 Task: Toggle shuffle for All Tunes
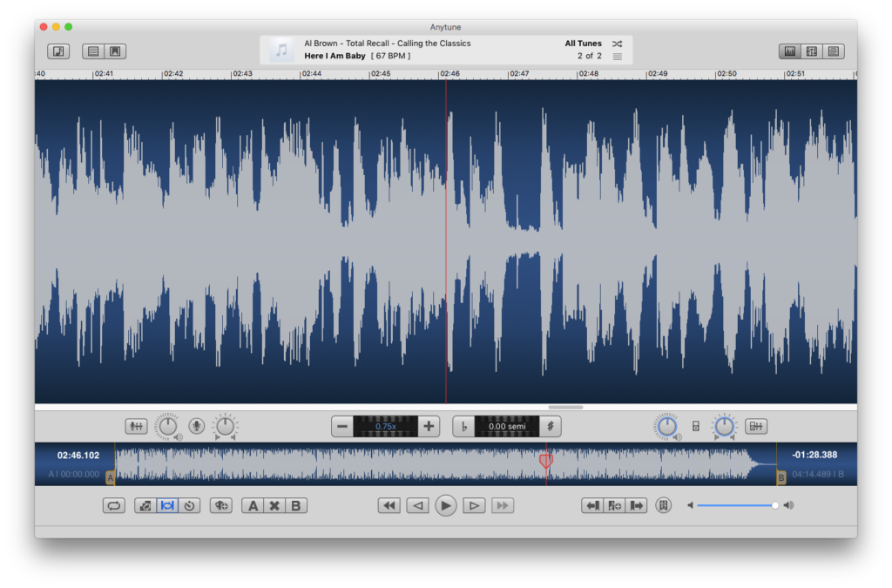pos(618,44)
